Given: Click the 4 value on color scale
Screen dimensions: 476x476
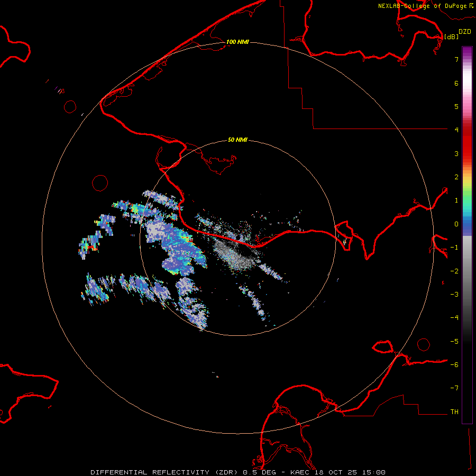Looking at the screenshot, I should pyautogui.click(x=456, y=130).
